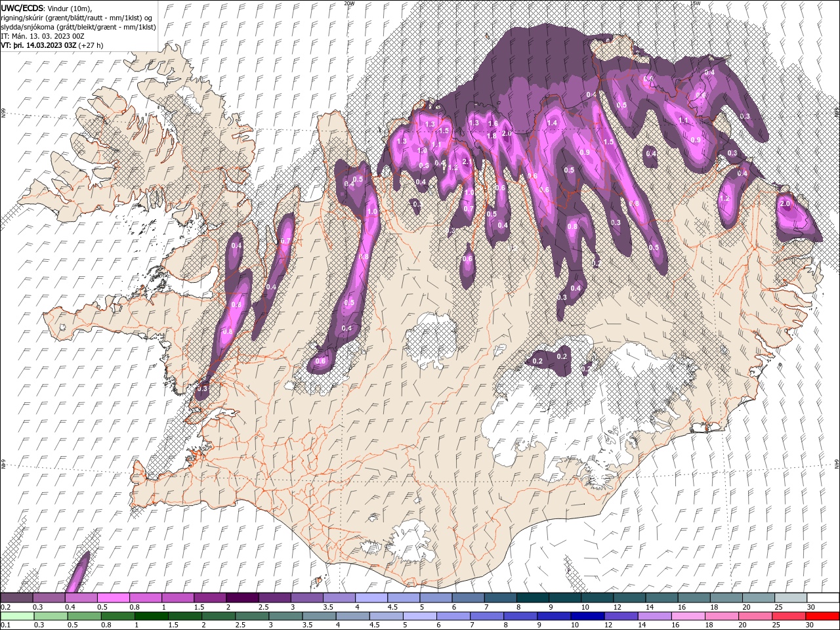Click the bright red rain swatch above 30
This screenshot has height=630, width=840.
pyautogui.click(x=823, y=616)
